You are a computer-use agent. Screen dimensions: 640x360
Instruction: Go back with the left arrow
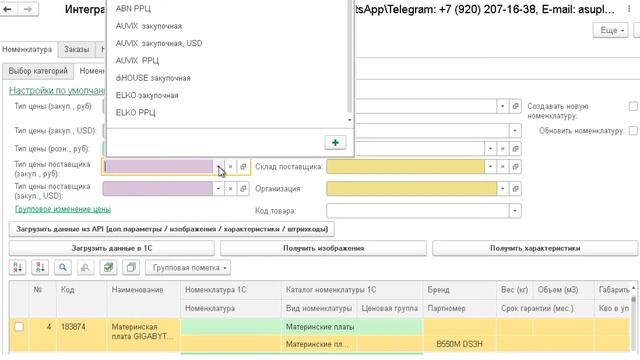[8, 9]
